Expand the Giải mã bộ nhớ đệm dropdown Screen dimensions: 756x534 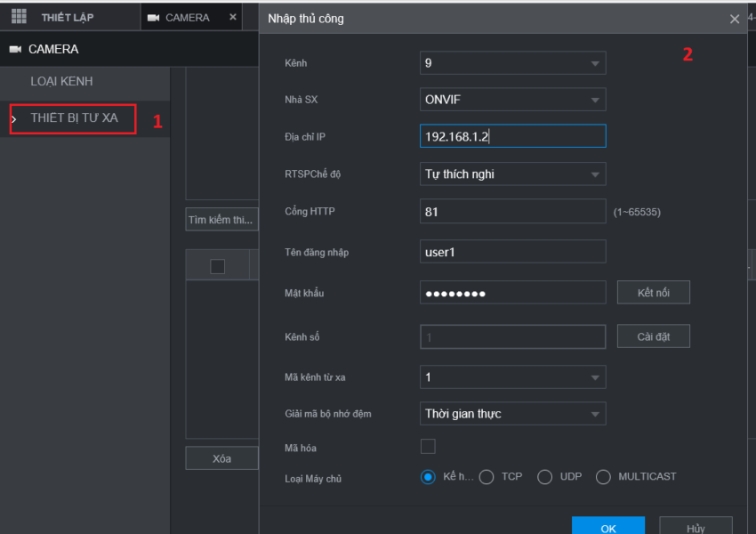pos(512,413)
